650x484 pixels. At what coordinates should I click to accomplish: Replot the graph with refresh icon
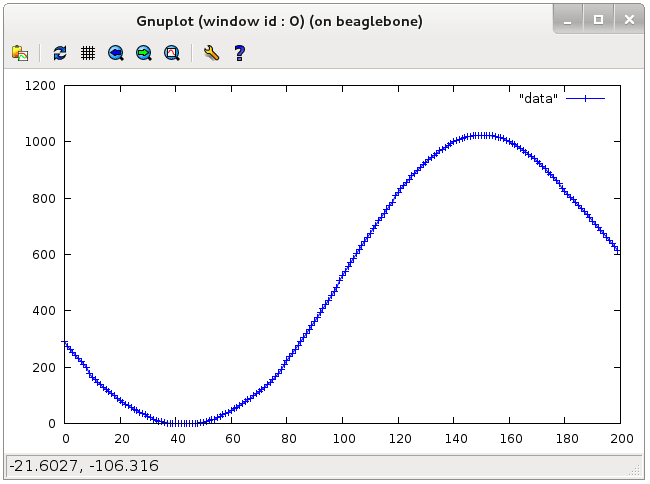pos(60,53)
